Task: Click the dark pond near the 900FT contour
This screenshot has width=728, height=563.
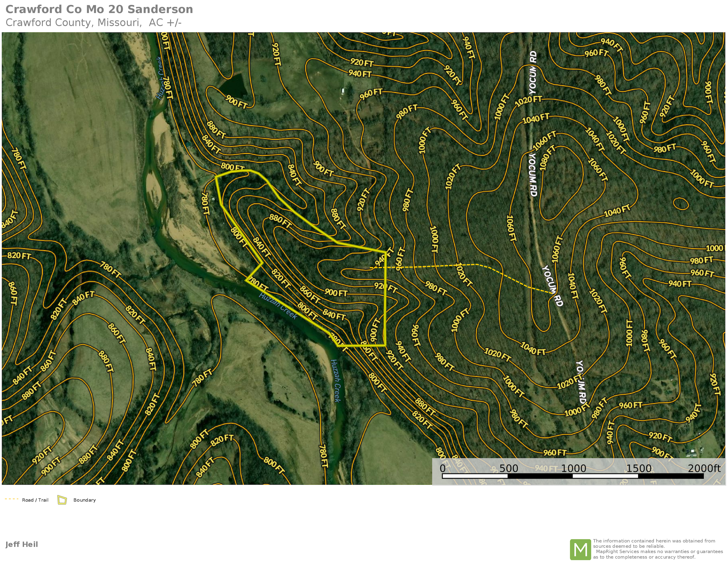Action: 234,86
